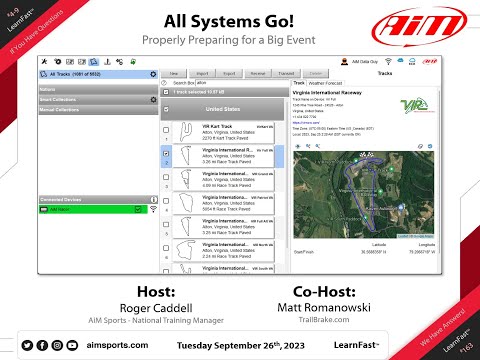Toggle the United States group checkbox
Screen dimensions: 480x360
[166, 109]
